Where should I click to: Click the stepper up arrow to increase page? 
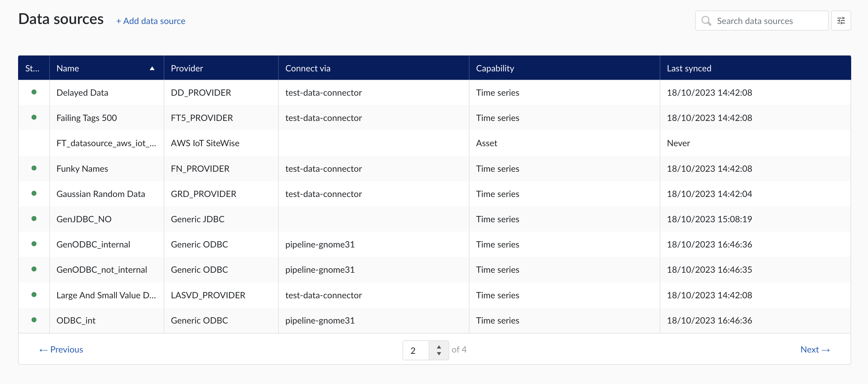tap(438, 347)
